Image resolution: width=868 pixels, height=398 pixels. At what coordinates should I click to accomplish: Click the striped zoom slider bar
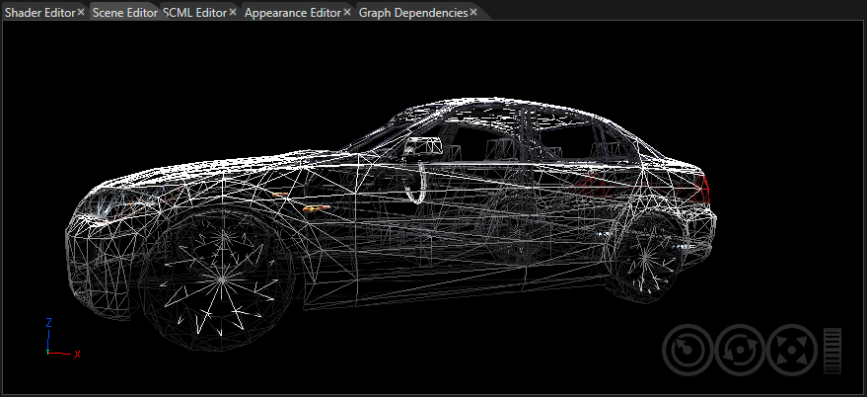(x=832, y=351)
